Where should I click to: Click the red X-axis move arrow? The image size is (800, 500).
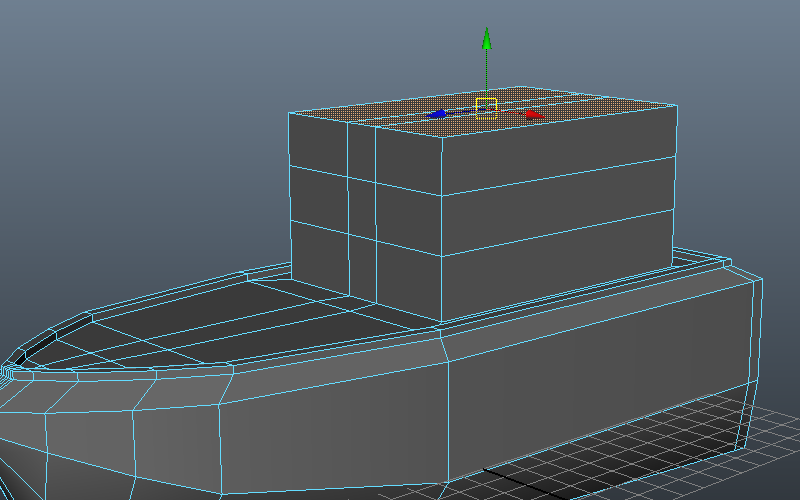[x=533, y=115]
